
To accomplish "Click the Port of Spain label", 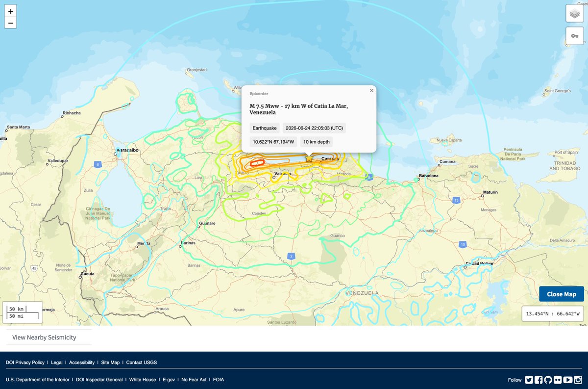I will [566, 153].
